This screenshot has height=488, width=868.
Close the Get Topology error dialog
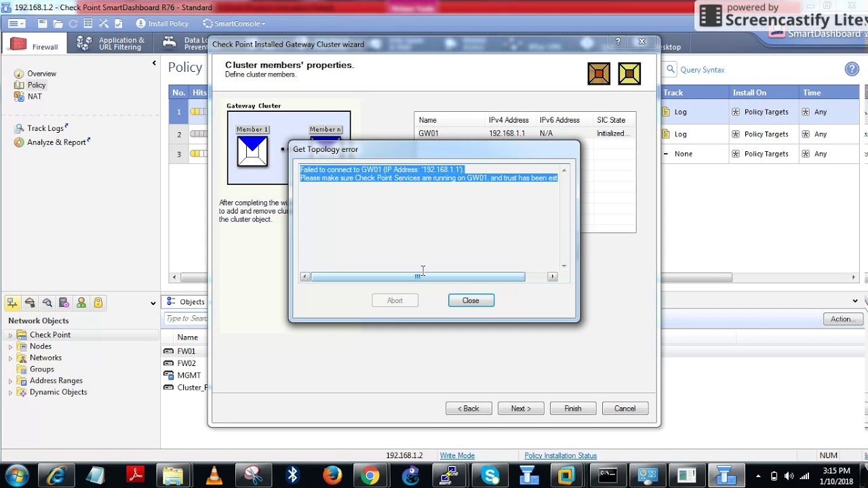tap(471, 300)
